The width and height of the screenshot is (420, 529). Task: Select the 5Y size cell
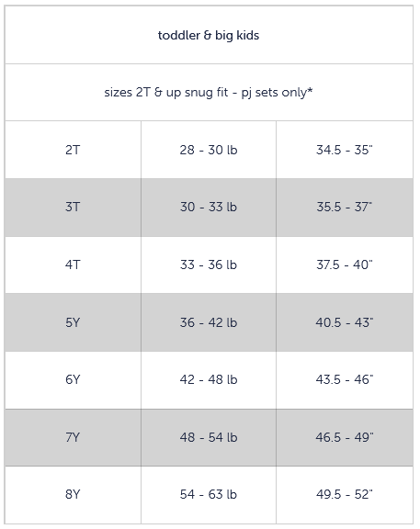pos(73,322)
